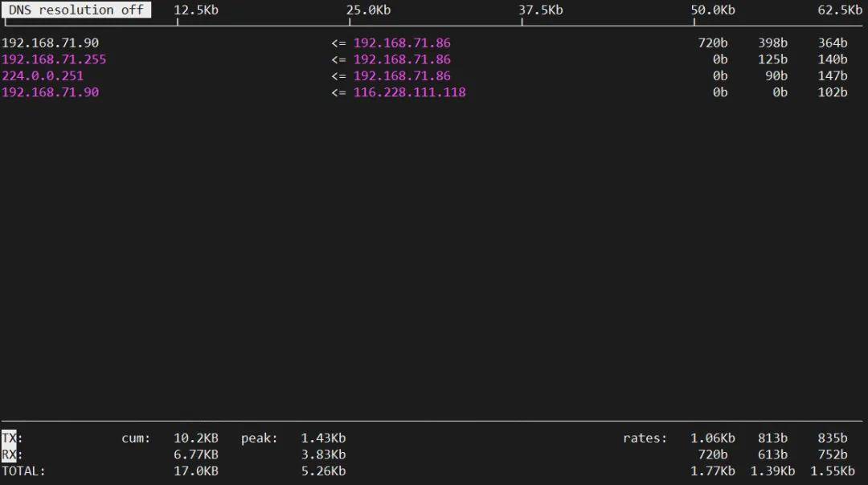The height and width of the screenshot is (485, 868).
Task: Select the "rates:" column label
Action: (x=645, y=438)
